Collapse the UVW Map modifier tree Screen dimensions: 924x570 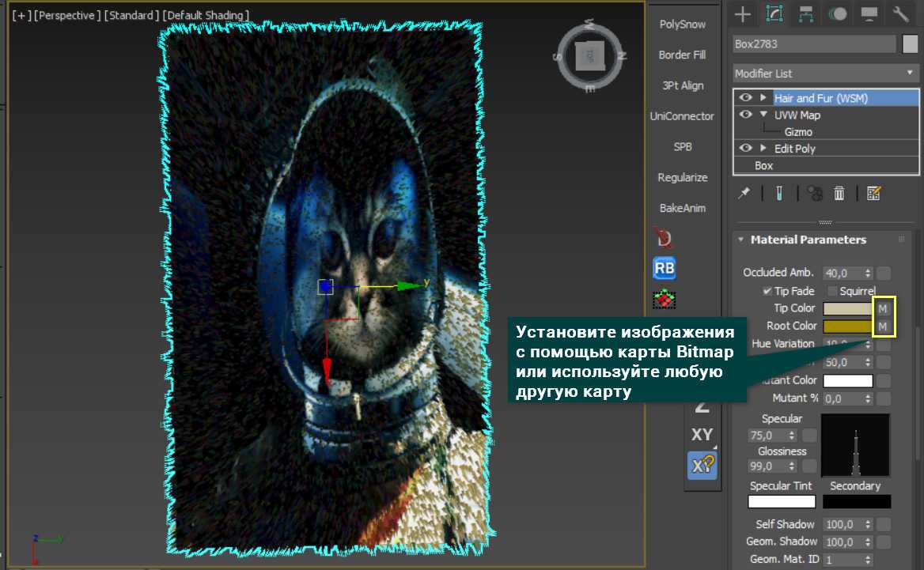coord(763,115)
